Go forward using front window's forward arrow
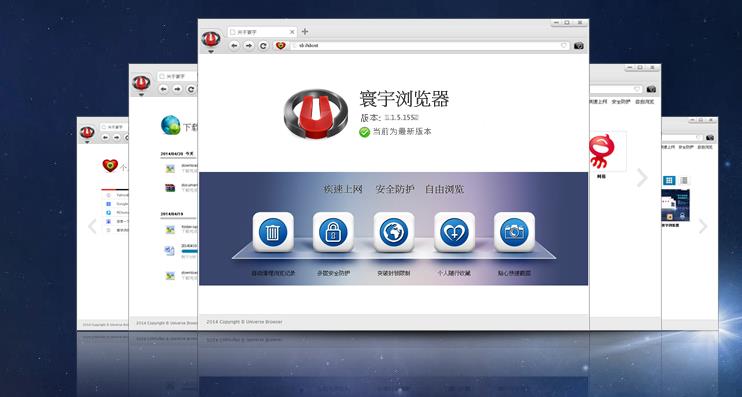The height and width of the screenshot is (397, 742). (249, 45)
